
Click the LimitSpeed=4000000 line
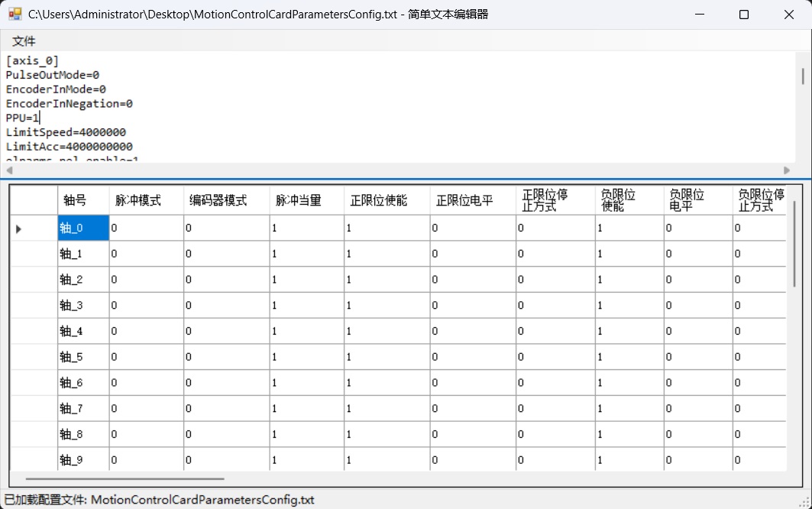coord(66,132)
